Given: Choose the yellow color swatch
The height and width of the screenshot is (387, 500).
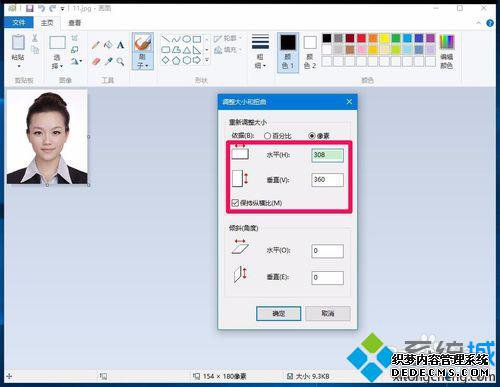Looking at the screenshot, I should pos(384,38).
